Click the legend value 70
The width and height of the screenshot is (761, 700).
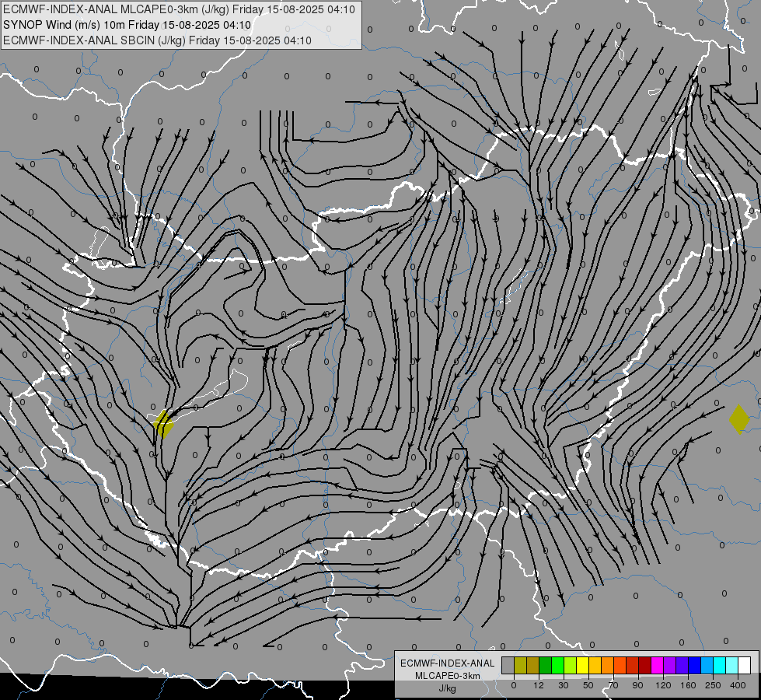[613, 685]
